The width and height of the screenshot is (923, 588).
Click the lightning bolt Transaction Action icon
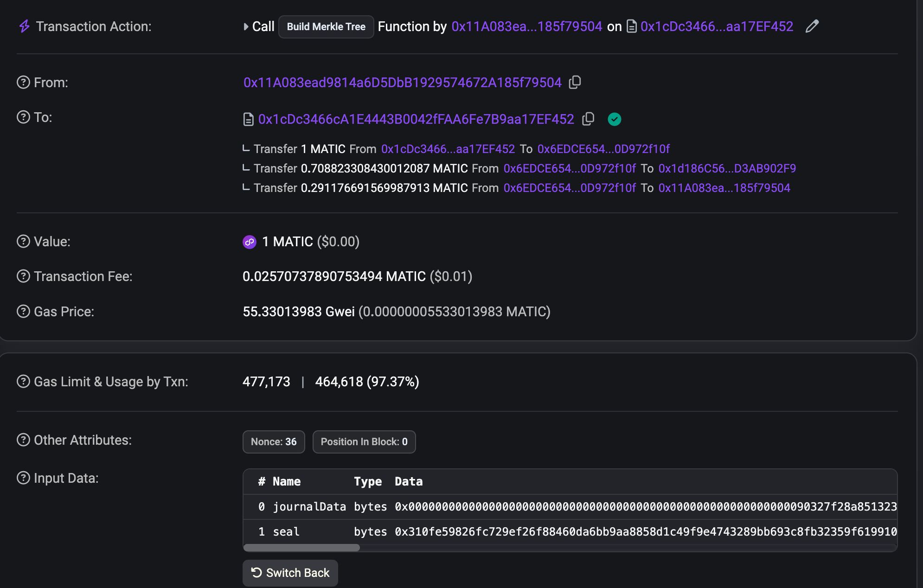coord(24,26)
